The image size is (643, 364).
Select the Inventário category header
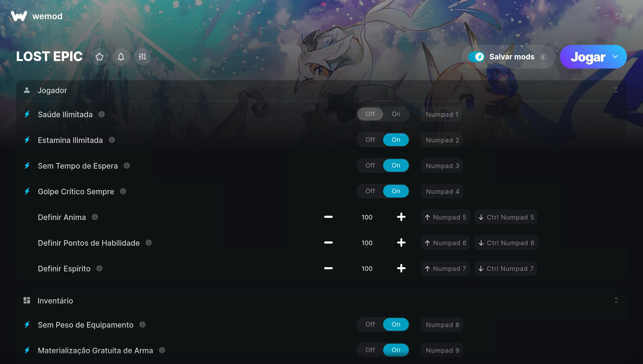pyautogui.click(x=322, y=301)
